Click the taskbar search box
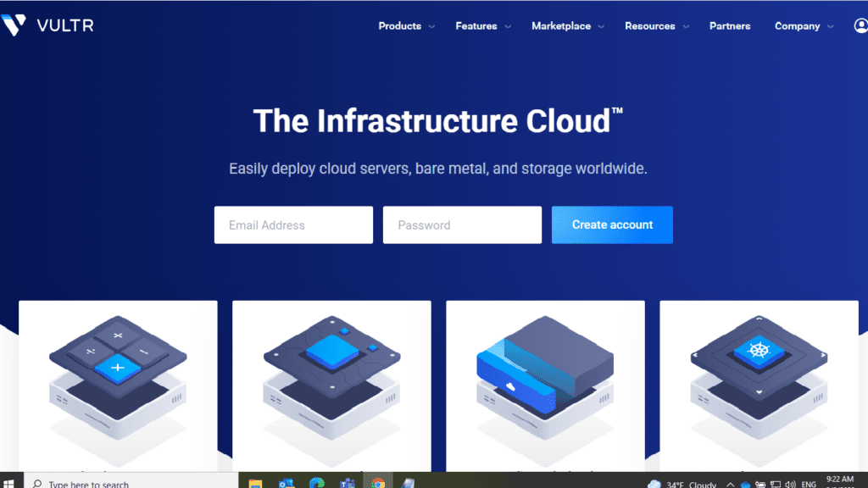The height and width of the screenshot is (488, 868). pos(131,482)
